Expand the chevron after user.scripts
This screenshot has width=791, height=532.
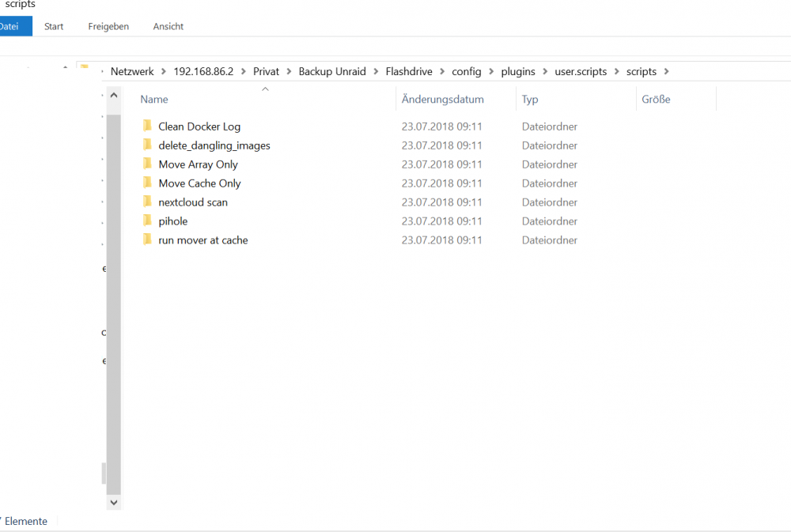coord(616,72)
